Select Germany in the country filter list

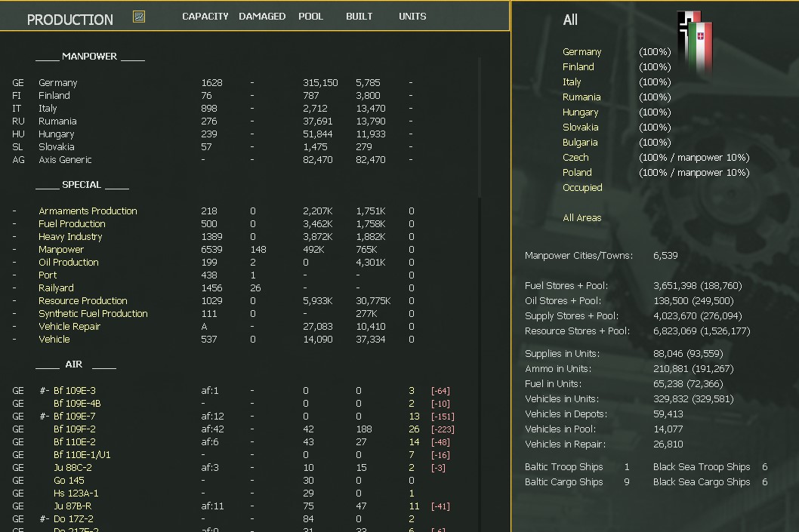582,52
